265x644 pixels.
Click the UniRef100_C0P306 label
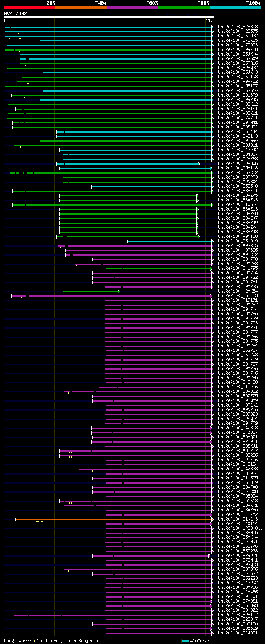point(238,163)
